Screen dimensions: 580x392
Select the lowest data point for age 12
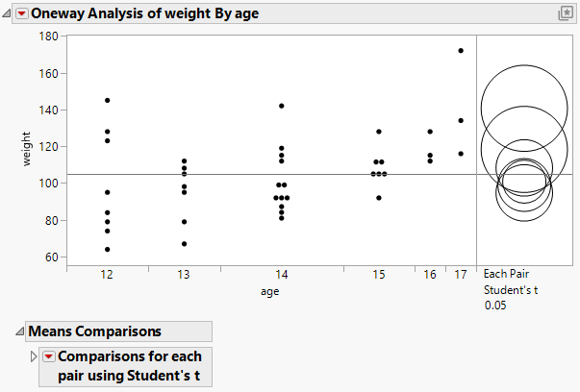(x=107, y=249)
